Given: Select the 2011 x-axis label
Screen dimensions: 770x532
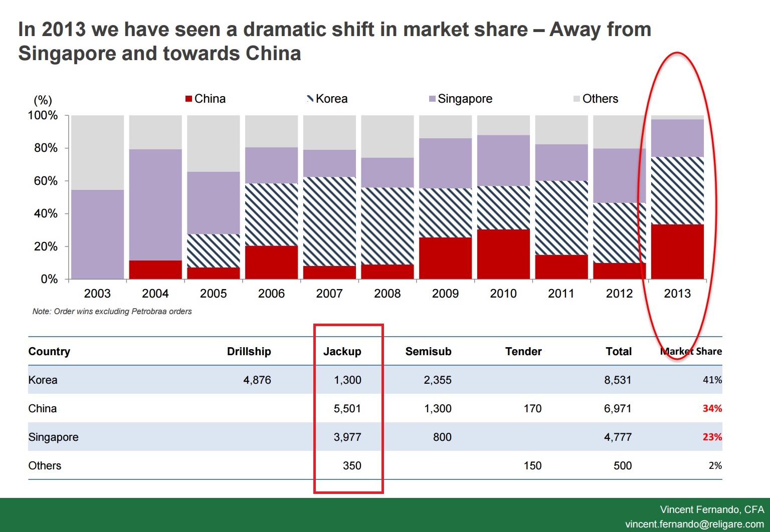Looking at the screenshot, I should 561,294.
